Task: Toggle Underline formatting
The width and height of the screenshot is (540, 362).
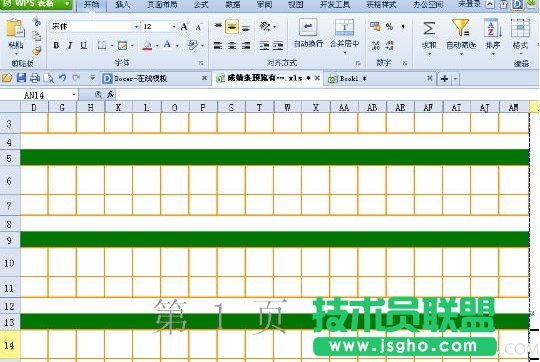Action: pos(84,45)
